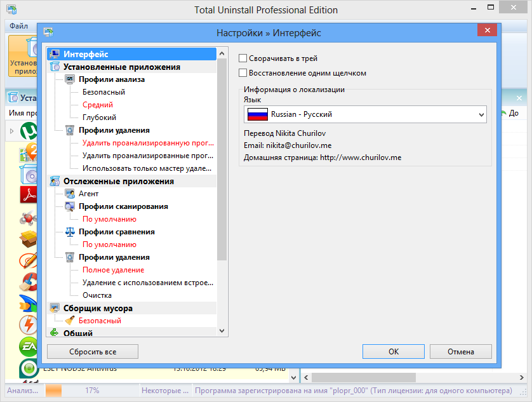Click the EA icon in the main window list
This screenshot has width=532, height=402.
pos(28,347)
